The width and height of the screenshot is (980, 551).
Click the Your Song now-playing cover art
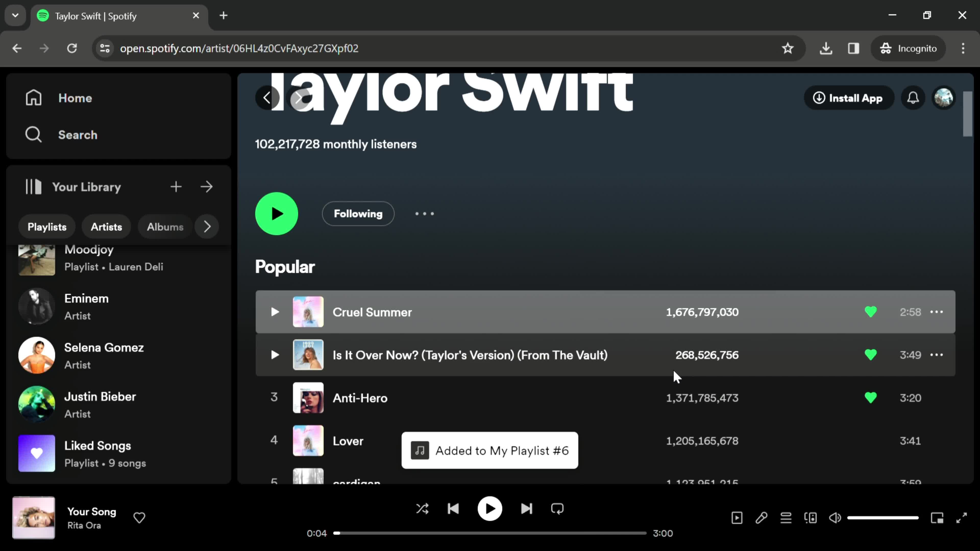click(33, 518)
